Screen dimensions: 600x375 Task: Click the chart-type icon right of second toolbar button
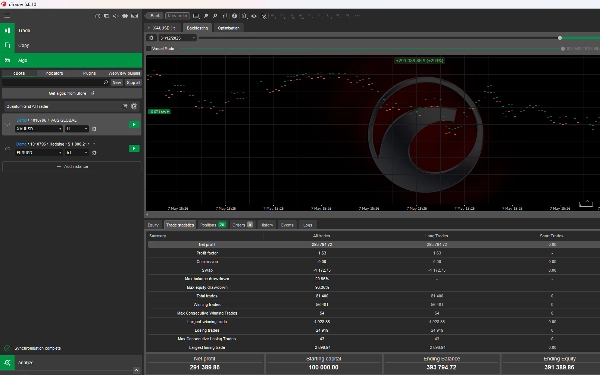pos(196,16)
